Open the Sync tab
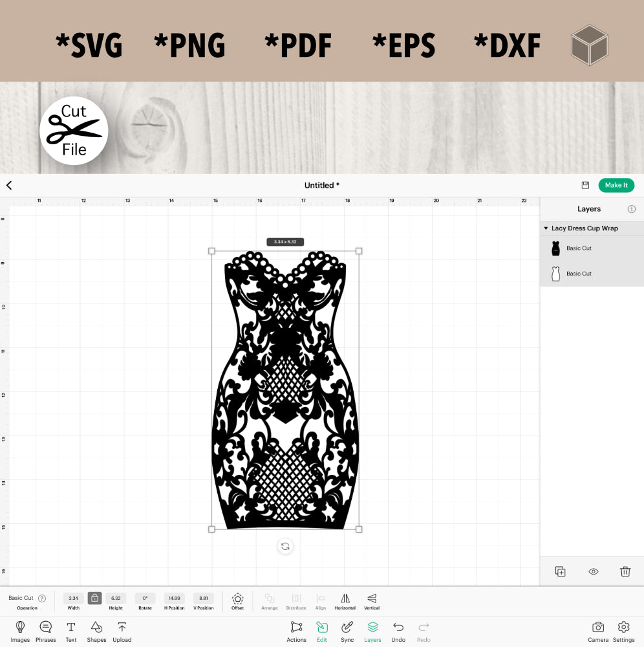The width and height of the screenshot is (644, 647). (347, 631)
